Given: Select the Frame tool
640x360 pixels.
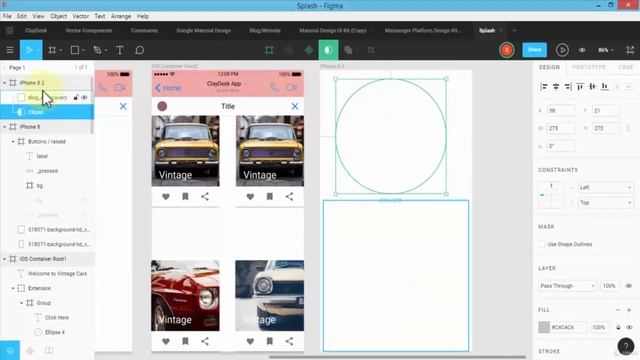Looking at the screenshot, I should (x=52, y=50).
